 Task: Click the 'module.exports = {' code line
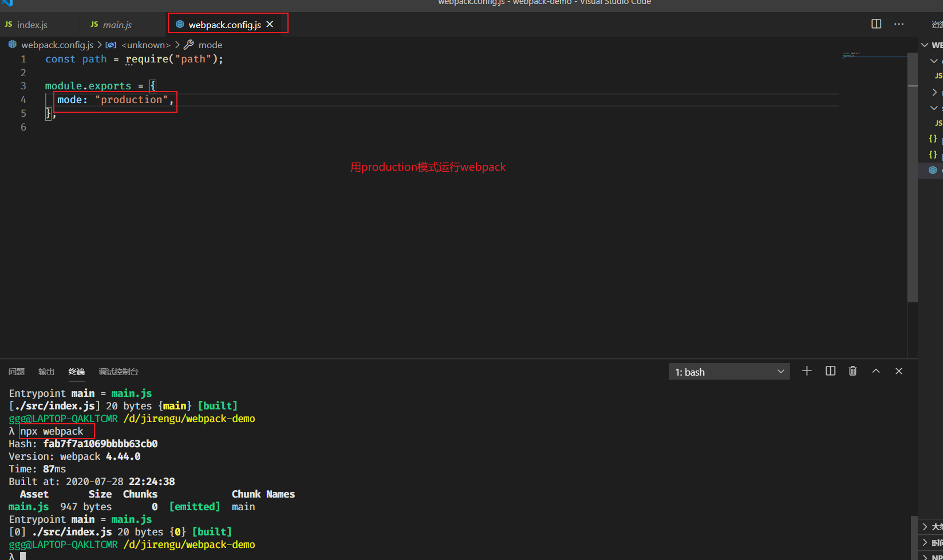pyautogui.click(x=101, y=86)
